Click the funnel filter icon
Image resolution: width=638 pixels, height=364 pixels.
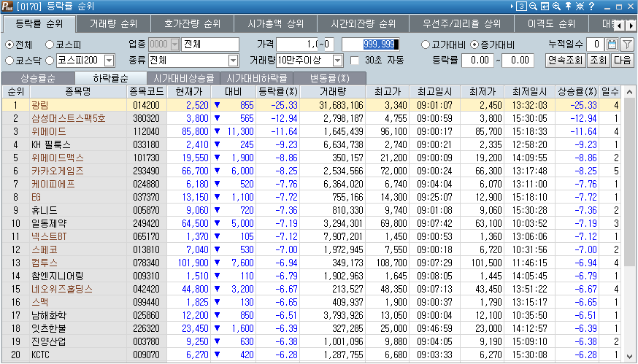[628, 44]
